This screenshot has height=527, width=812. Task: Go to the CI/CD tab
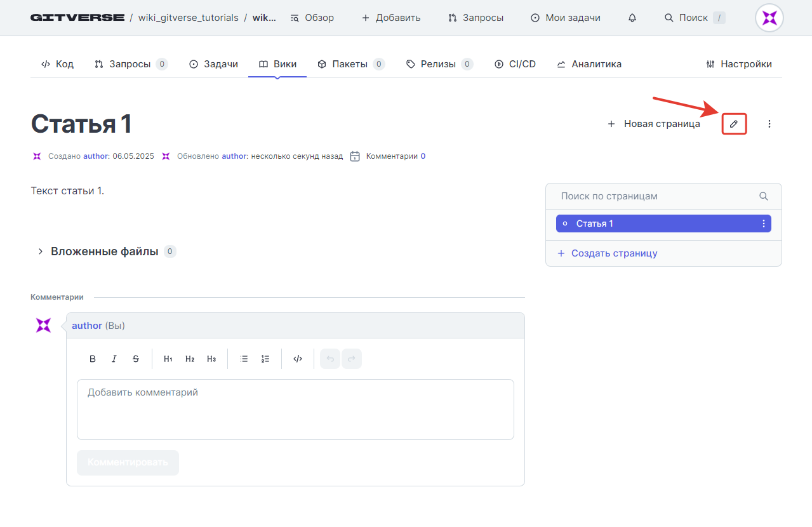click(x=515, y=64)
